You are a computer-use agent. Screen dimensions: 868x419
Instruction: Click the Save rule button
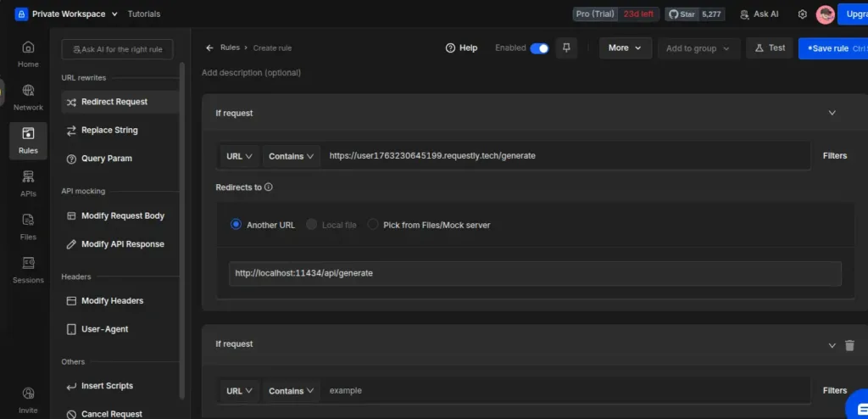[832, 48]
